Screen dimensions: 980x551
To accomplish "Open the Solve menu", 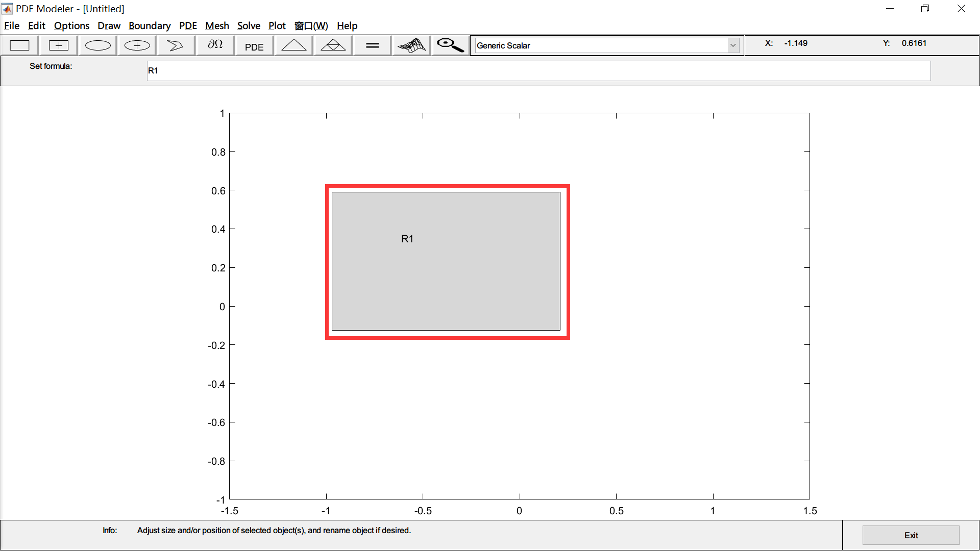I will [x=249, y=26].
